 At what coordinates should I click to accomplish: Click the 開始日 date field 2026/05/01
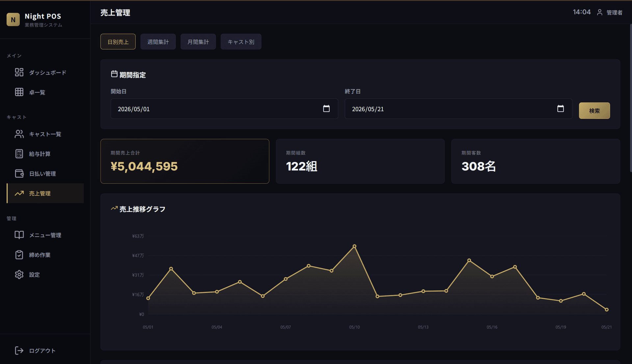click(224, 109)
